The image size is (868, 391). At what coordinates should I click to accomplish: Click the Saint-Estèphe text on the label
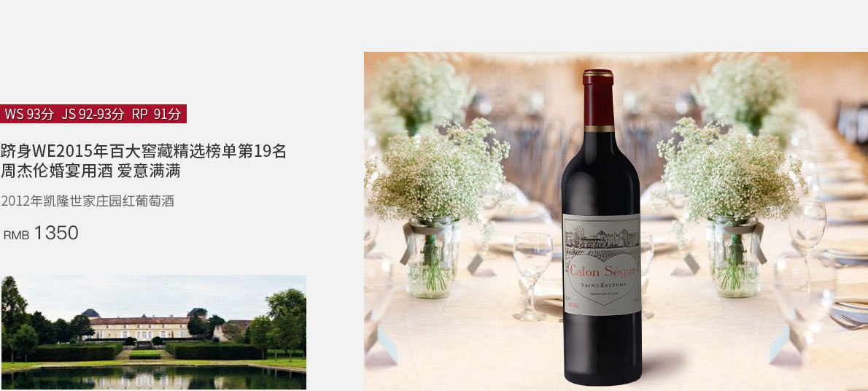pos(602,284)
